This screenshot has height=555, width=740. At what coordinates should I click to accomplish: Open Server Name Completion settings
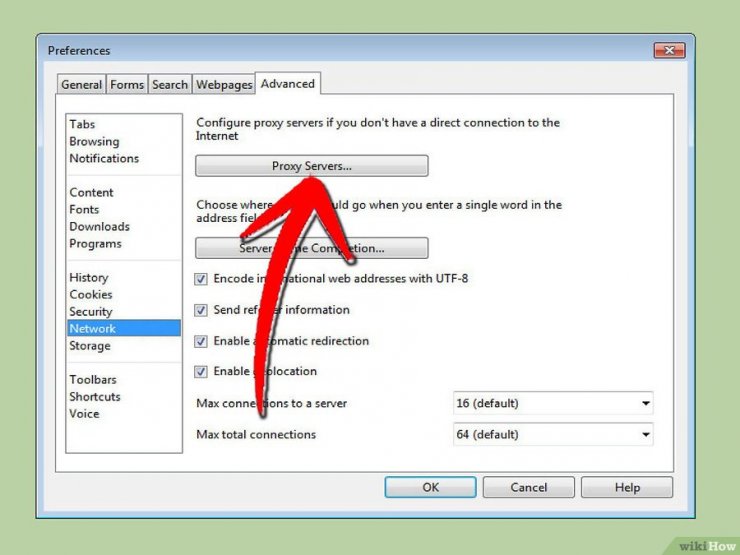tap(311, 248)
